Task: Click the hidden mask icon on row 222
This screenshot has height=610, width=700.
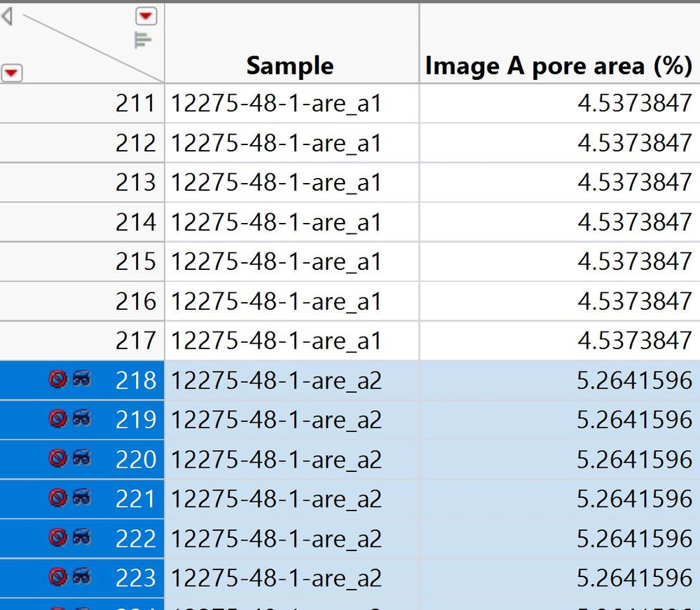Action: (82, 537)
